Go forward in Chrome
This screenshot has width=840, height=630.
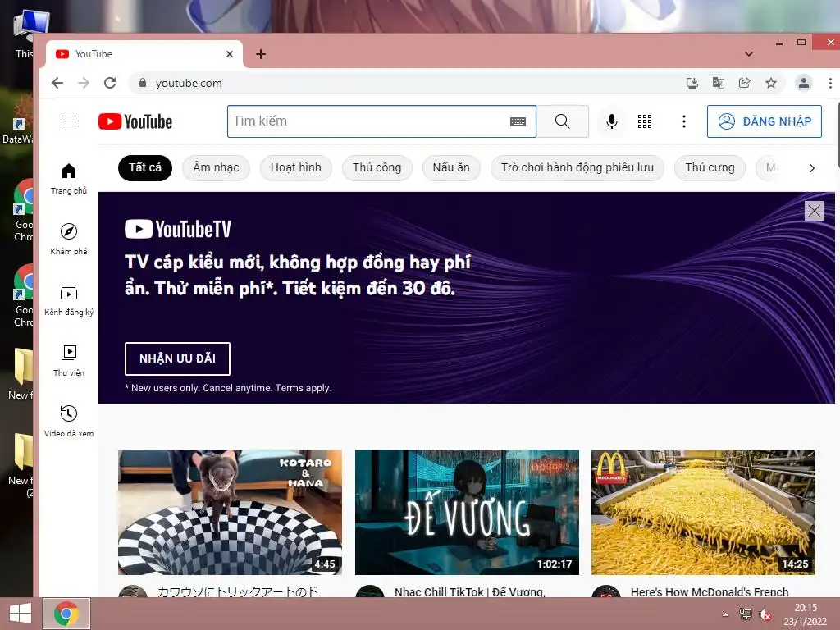click(84, 83)
